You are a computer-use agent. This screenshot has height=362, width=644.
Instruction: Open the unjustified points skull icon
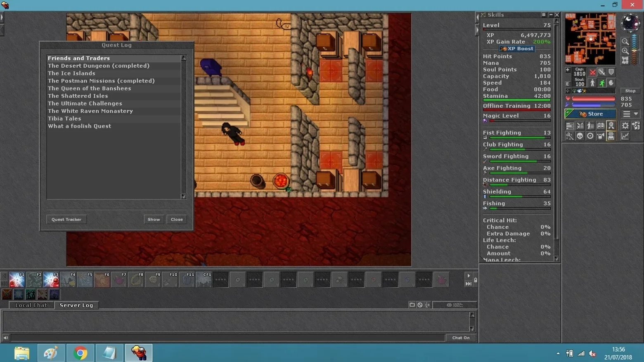coord(580,136)
